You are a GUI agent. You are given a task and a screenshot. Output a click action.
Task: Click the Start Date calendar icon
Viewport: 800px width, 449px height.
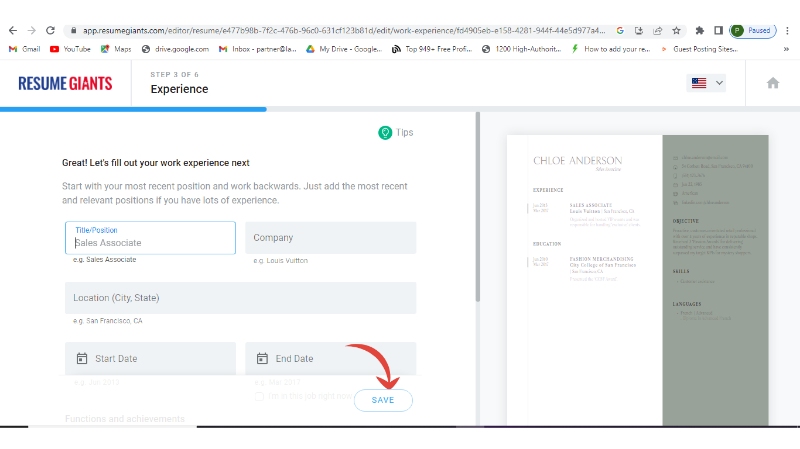82,359
